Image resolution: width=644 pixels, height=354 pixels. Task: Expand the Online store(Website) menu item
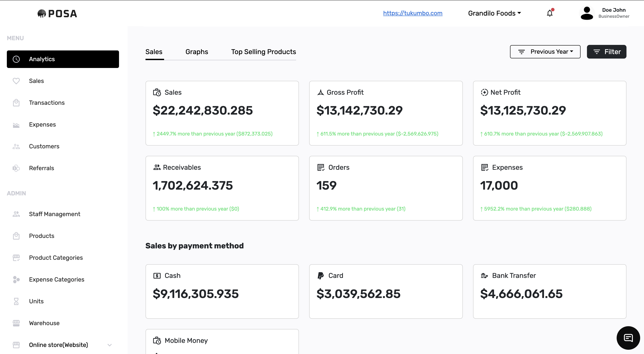pos(59,345)
